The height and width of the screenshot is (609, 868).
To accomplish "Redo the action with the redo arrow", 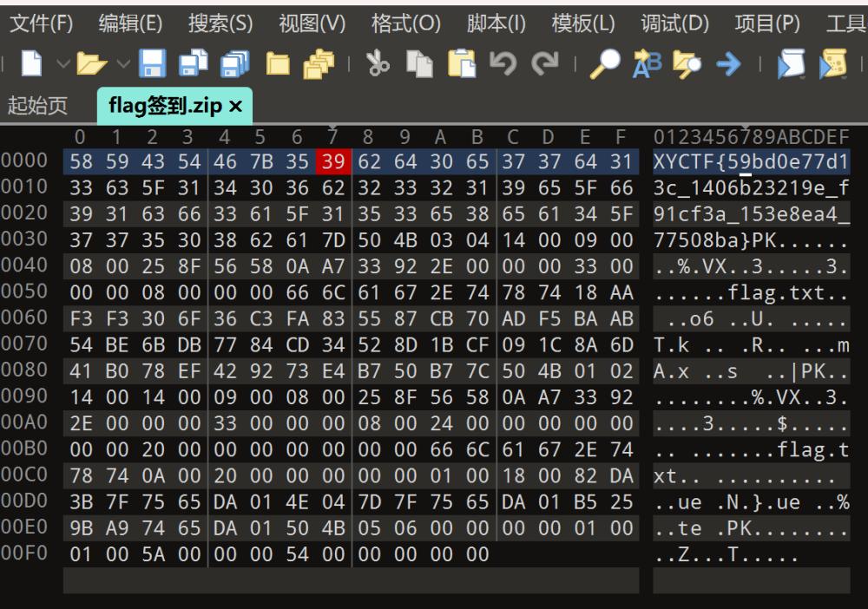I will click(x=545, y=63).
